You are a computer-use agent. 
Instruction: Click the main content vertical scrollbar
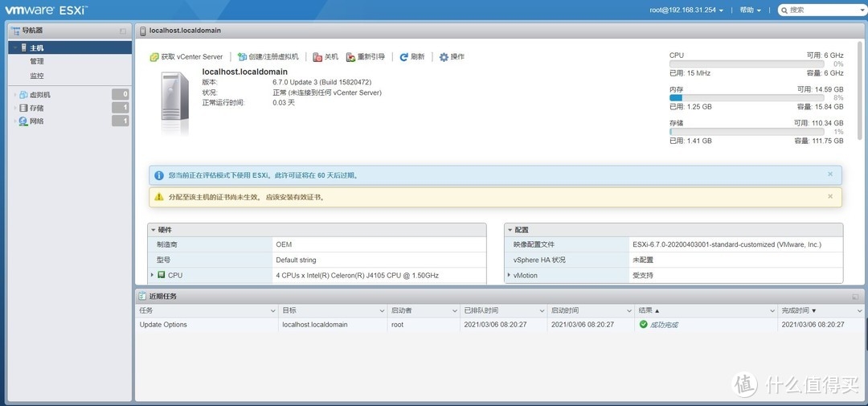(860, 88)
